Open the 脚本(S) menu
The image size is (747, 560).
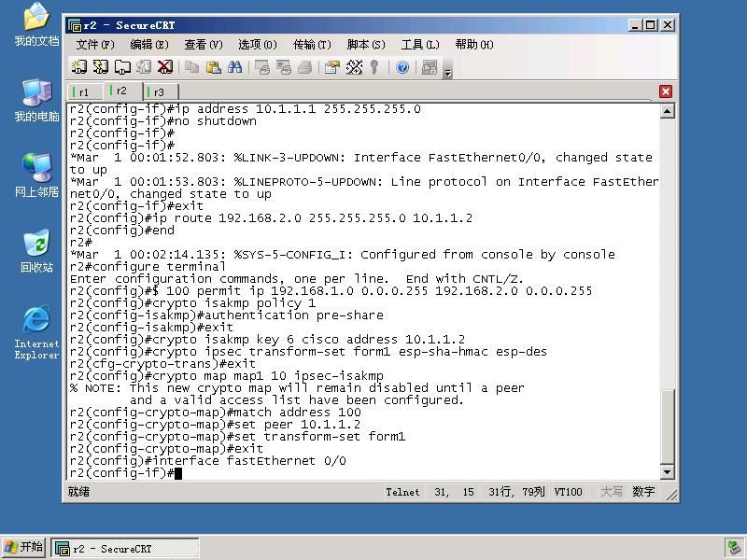click(366, 45)
